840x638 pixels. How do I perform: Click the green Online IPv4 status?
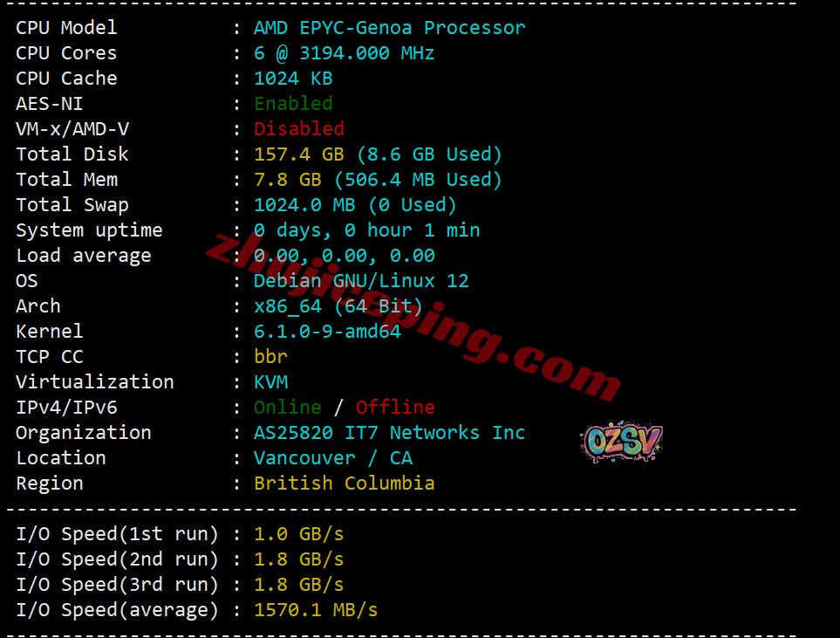288,408
